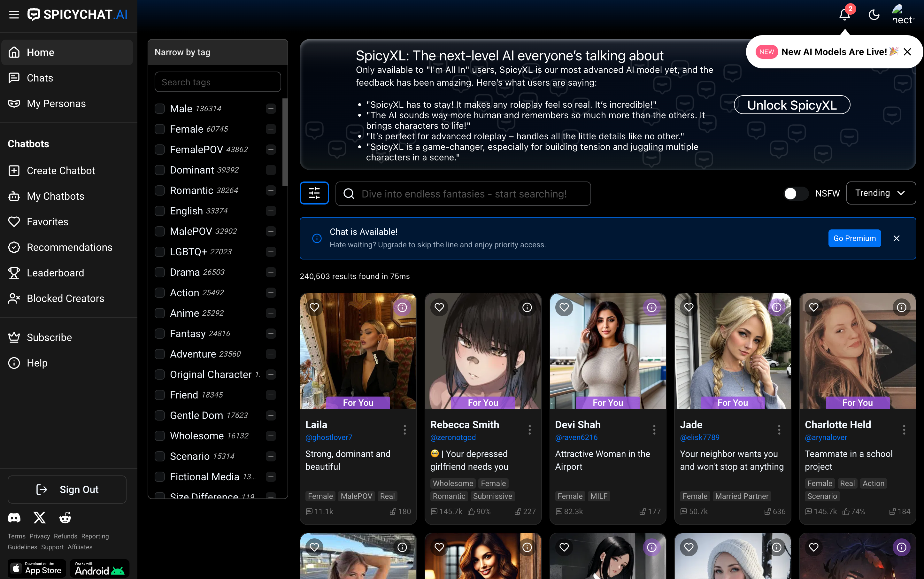Viewport: 924px width, 579px height.
Task: Open options menu for Devi Shah card
Action: [654, 430]
